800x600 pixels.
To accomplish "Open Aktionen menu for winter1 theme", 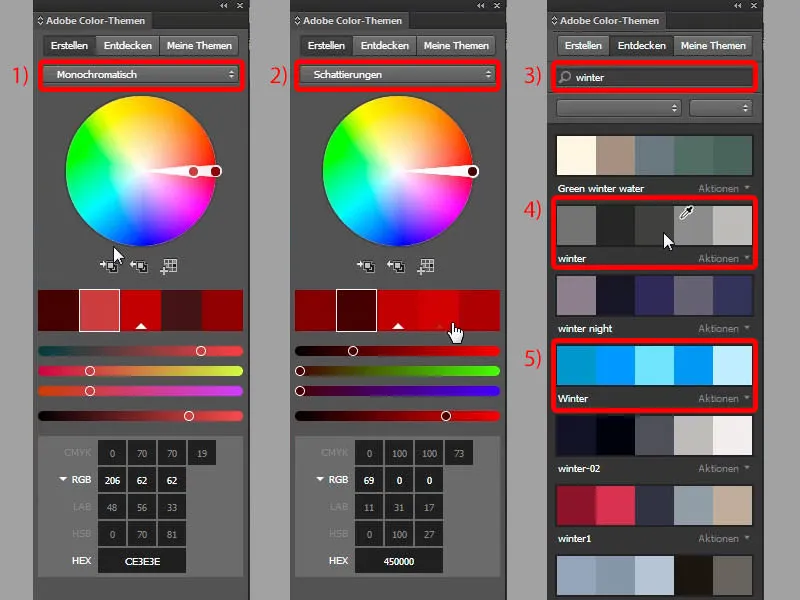I will tap(724, 538).
